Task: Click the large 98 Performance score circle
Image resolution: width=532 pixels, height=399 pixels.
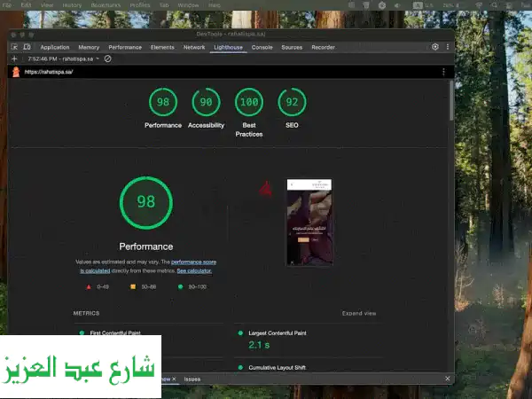Action: click(x=146, y=202)
